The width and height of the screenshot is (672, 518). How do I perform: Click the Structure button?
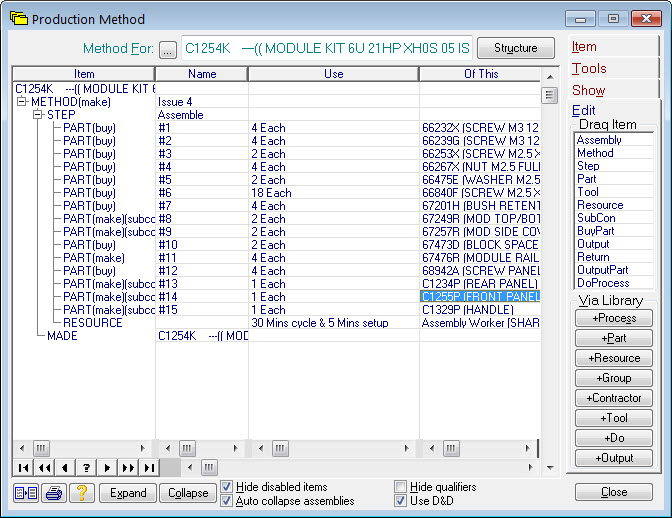516,48
